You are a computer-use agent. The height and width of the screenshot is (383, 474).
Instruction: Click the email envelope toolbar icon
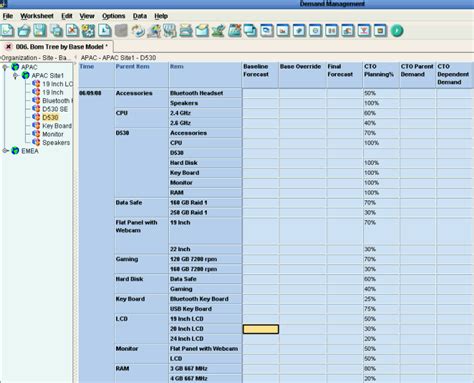pos(202,31)
